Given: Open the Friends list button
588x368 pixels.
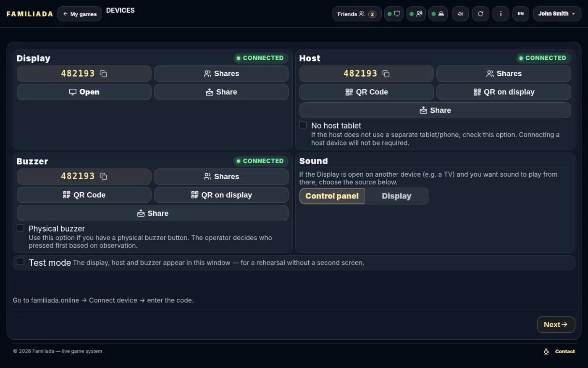Looking at the screenshot, I should [357, 14].
